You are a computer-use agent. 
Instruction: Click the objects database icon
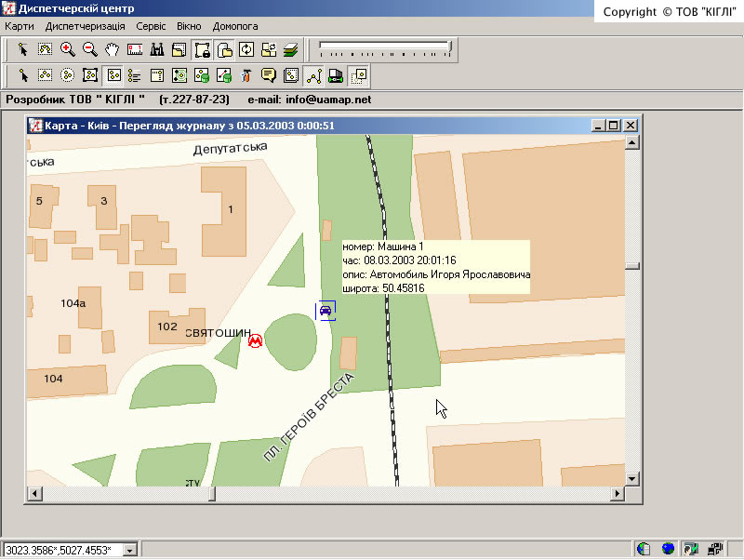[x=202, y=75]
